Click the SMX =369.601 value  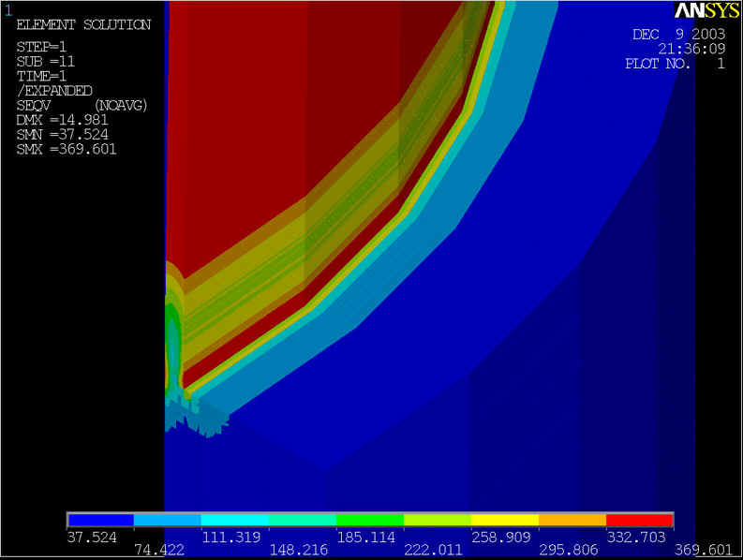coord(67,149)
